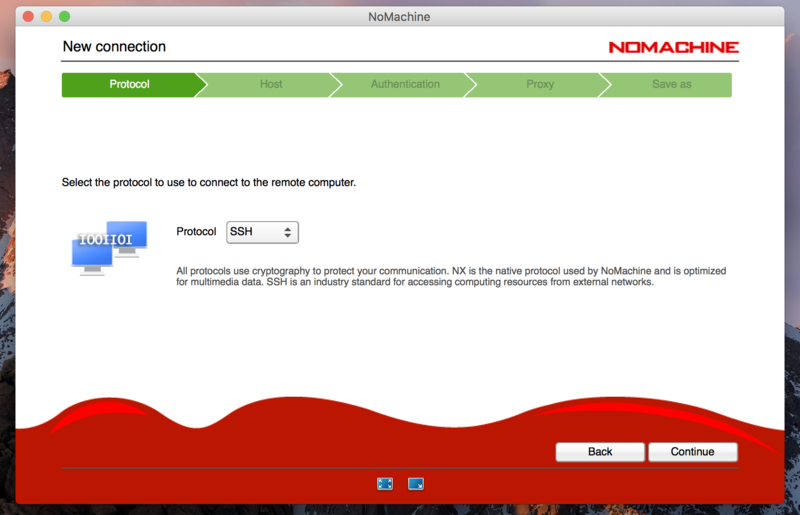The image size is (800, 515).
Task: Toggle fullscreen mode icon at bottom
Action: (x=385, y=484)
